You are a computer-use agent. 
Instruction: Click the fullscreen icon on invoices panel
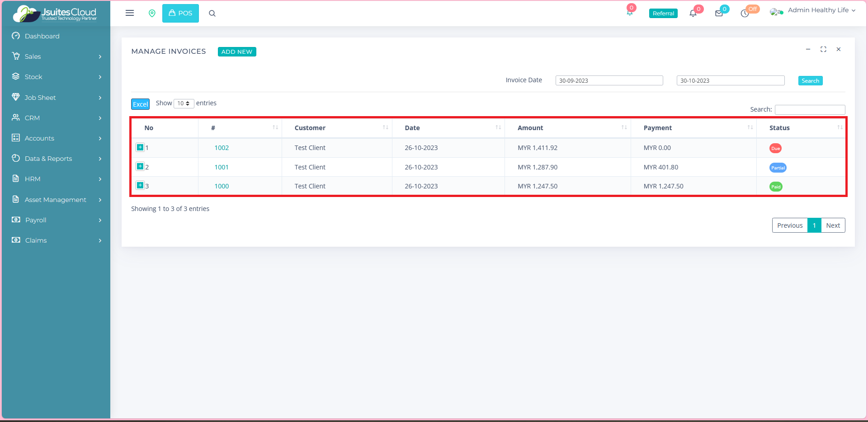pos(823,49)
